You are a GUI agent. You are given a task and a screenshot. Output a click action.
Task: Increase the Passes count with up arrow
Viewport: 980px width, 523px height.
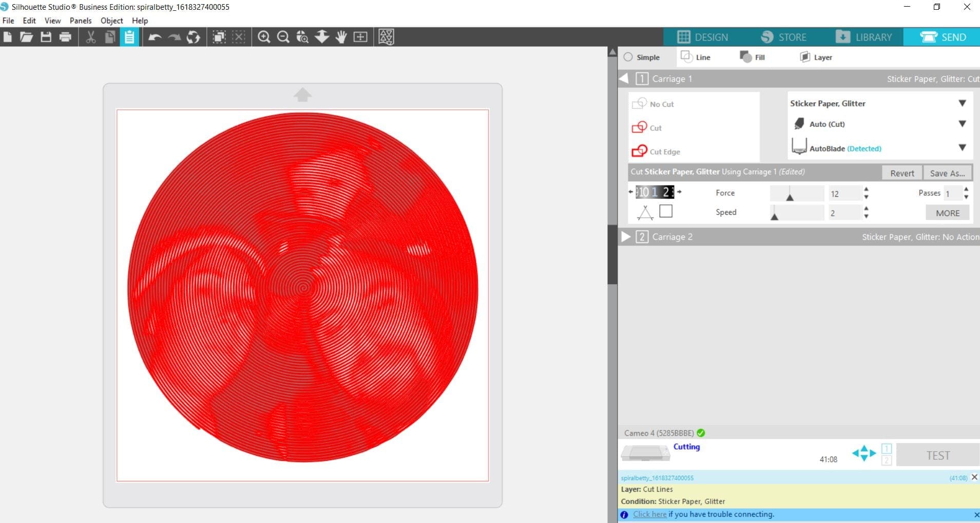click(x=966, y=190)
